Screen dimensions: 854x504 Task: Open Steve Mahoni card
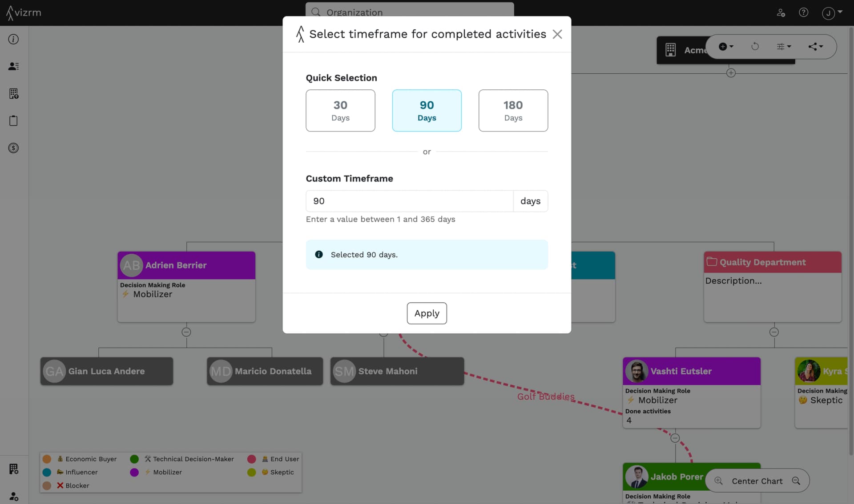[x=397, y=371]
